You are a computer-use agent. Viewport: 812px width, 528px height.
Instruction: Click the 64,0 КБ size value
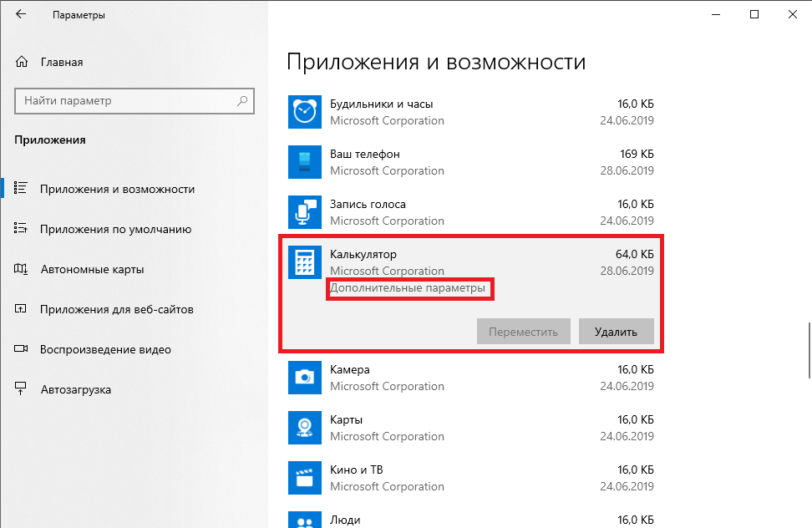634,254
